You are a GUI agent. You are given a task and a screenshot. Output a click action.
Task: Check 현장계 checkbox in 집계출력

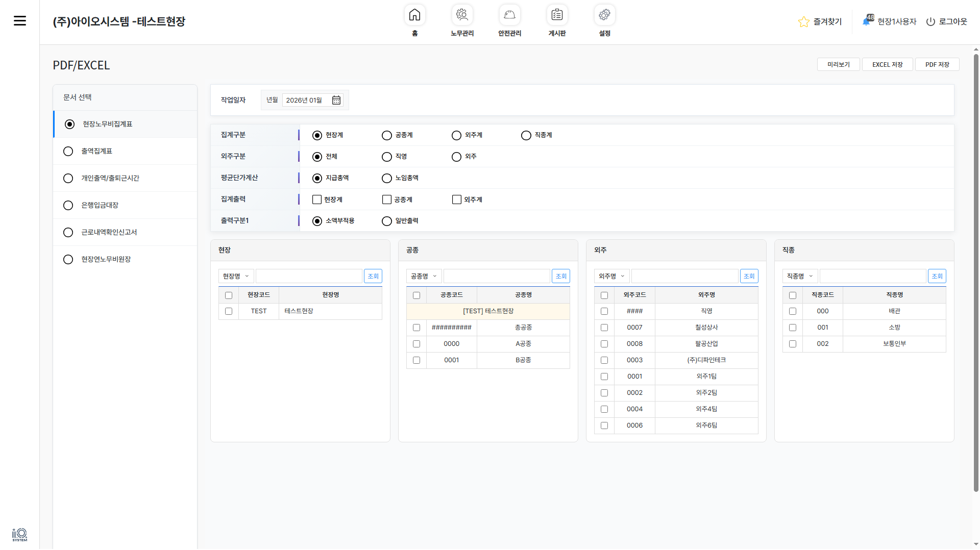(317, 199)
